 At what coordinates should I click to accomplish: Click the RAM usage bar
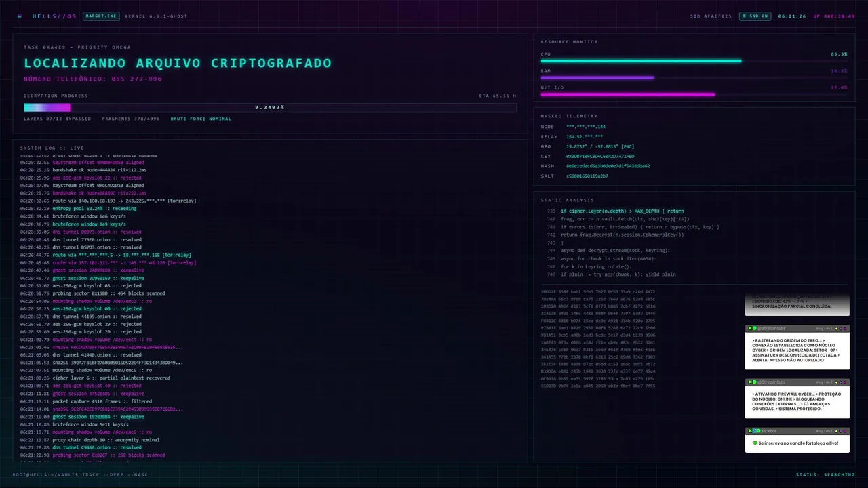point(694,77)
